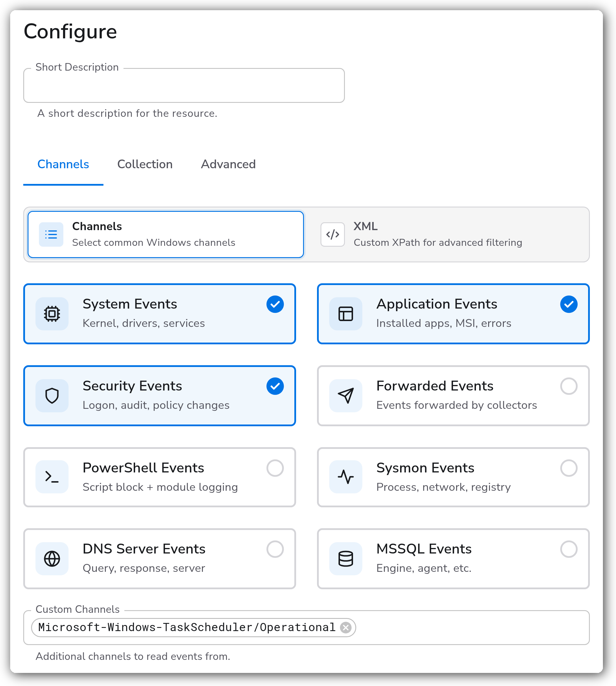This screenshot has height=686, width=616.
Task: Enable the PowerShell Events circle toggle
Action: tap(275, 468)
